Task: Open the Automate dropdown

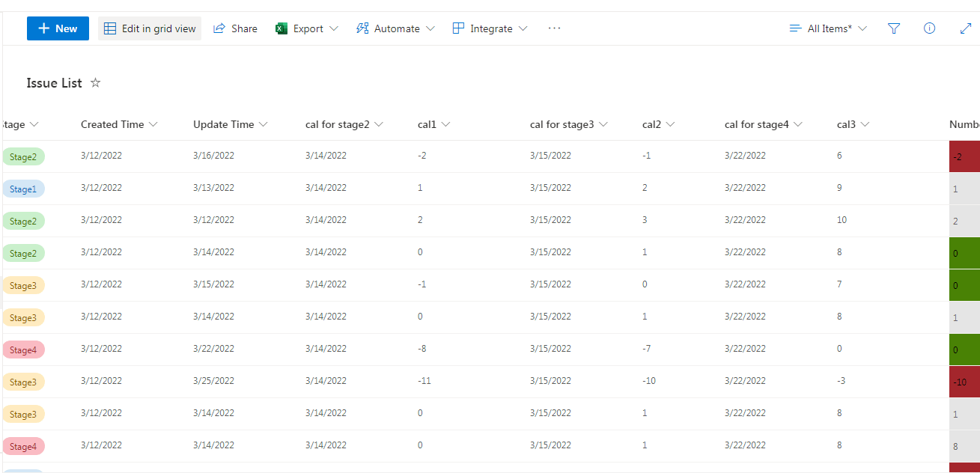Action: click(395, 28)
